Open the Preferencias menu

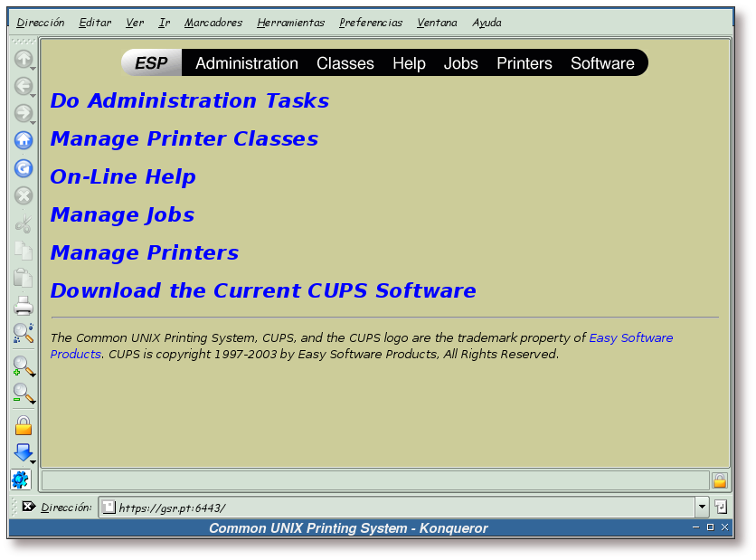[x=371, y=23]
